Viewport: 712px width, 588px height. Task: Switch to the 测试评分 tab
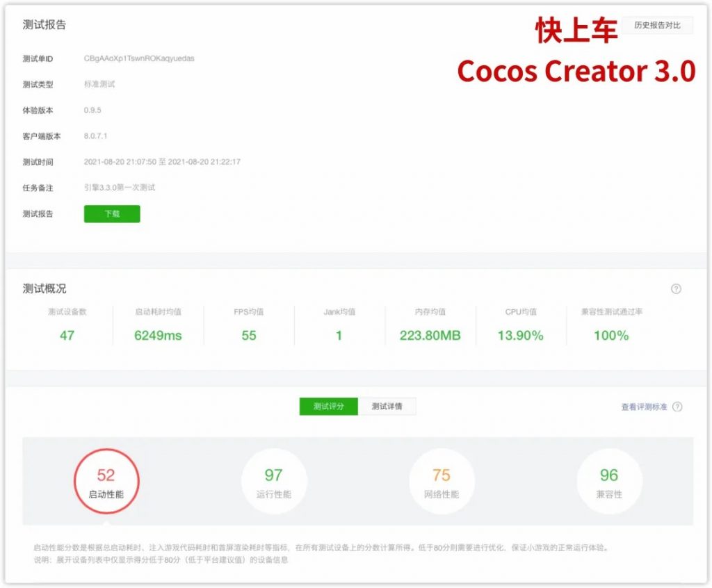point(329,407)
